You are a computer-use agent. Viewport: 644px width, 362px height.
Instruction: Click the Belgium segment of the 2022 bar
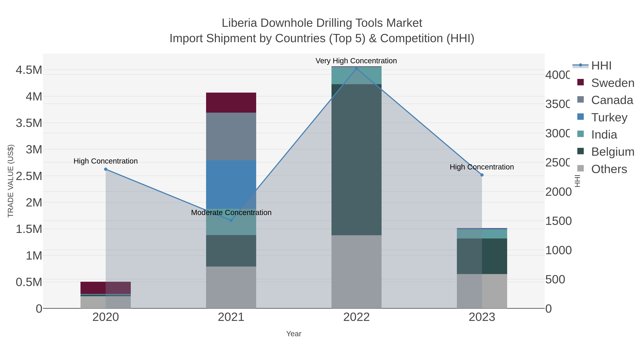357,160
